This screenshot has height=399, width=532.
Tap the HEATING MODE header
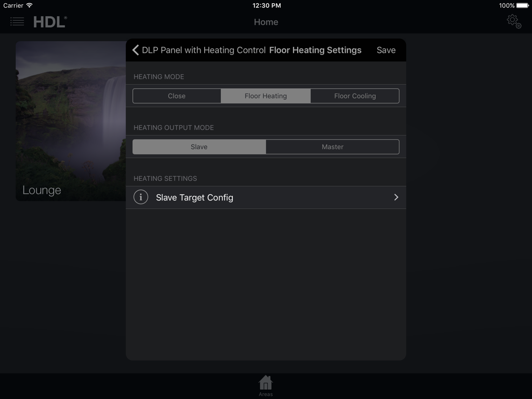(x=159, y=77)
